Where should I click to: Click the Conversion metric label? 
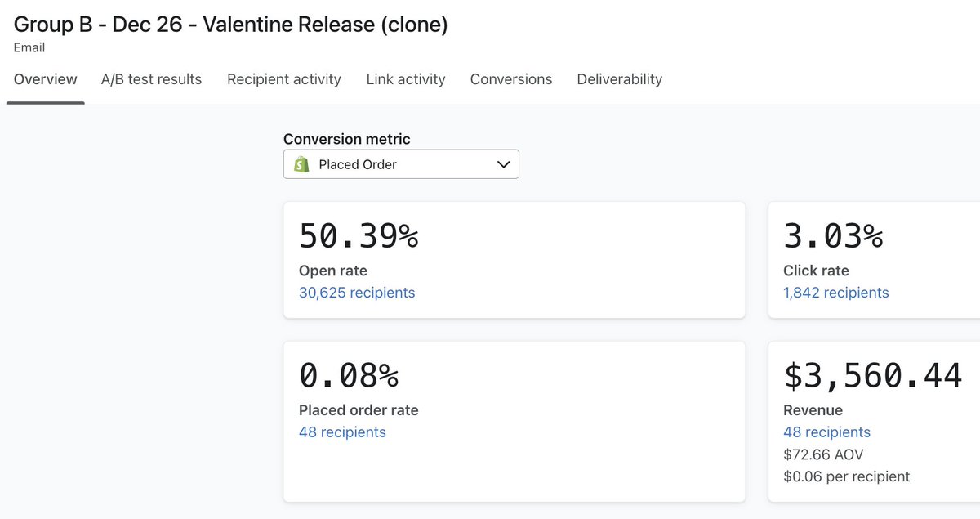pos(347,139)
